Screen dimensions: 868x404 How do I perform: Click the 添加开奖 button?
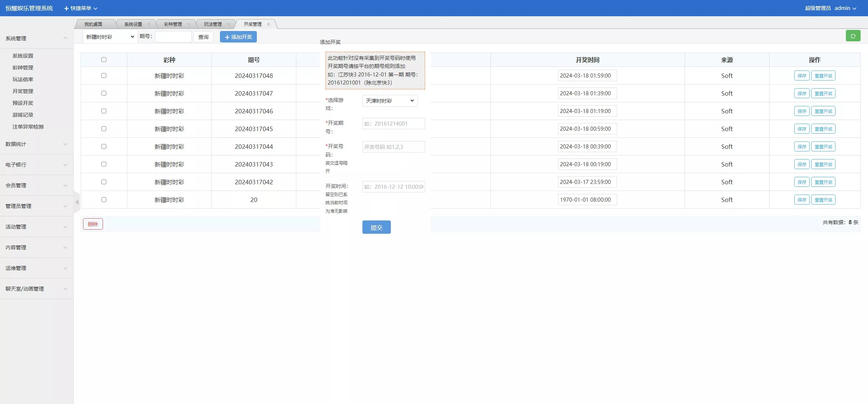[x=238, y=37]
